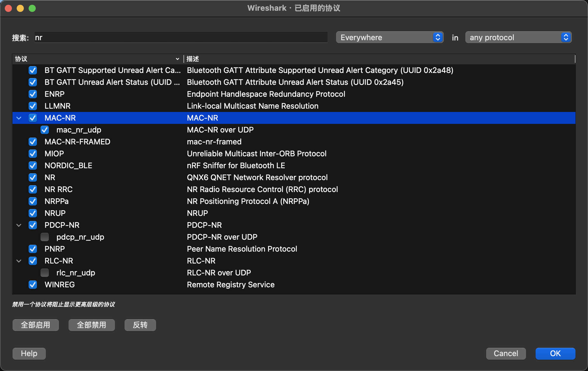
Task: Confirm with the OK button
Action: (555, 353)
